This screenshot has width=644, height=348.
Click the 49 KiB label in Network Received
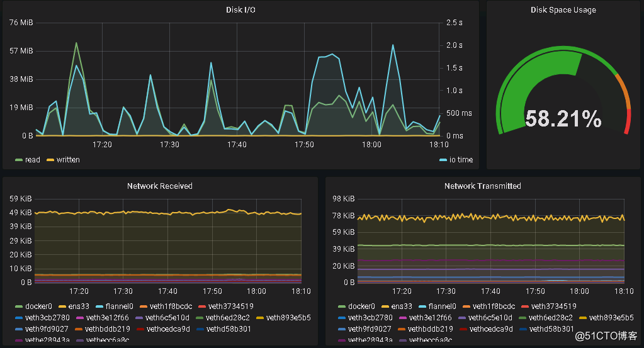(x=21, y=213)
